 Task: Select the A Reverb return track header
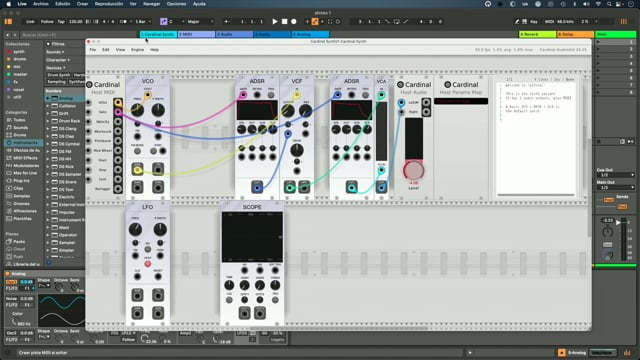(x=538, y=34)
